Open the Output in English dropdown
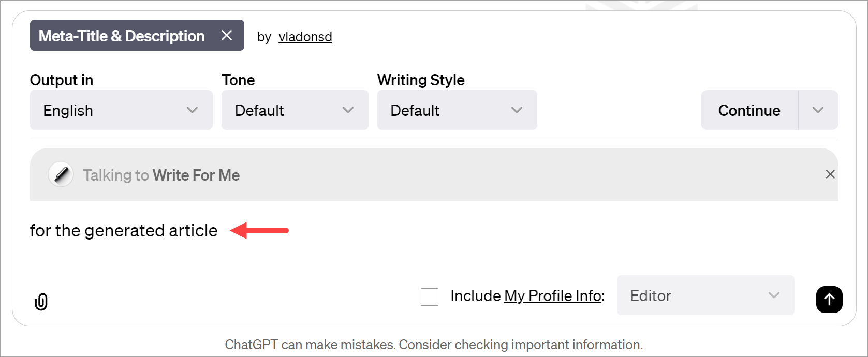The image size is (868, 357). pos(121,110)
